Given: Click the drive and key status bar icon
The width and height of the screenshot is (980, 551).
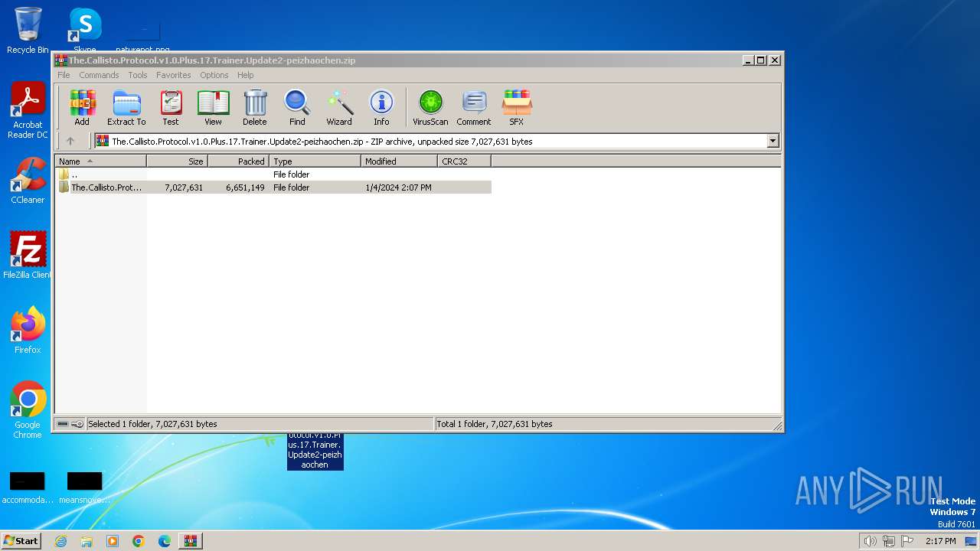Looking at the screenshot, I should click(70, 424).
